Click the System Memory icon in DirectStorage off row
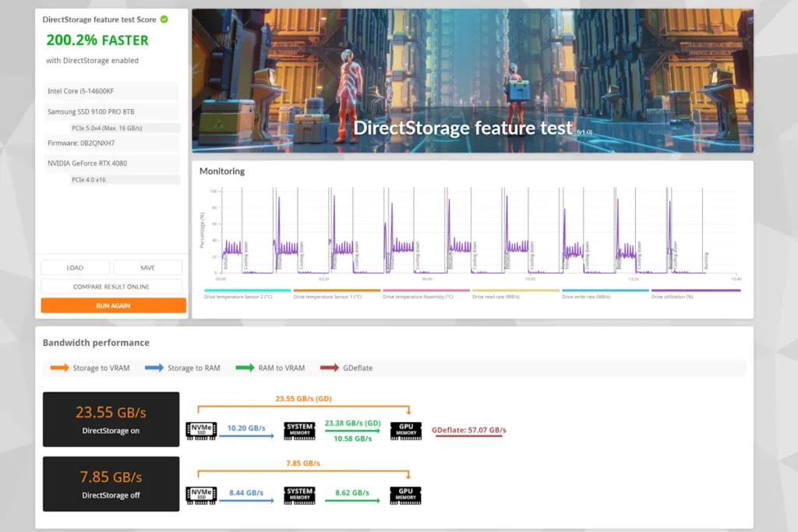The width and height of the screenshot is (798, 532). 299,495
